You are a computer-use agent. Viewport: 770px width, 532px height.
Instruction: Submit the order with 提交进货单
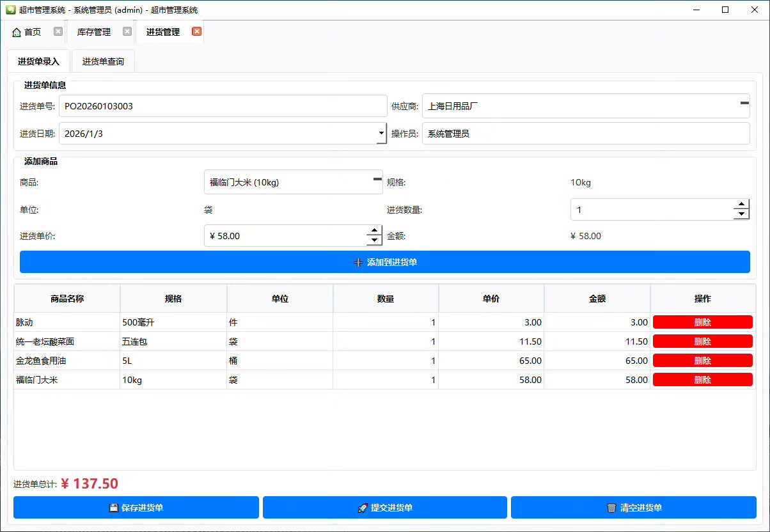pyautogui.click(x=385, y=508)
